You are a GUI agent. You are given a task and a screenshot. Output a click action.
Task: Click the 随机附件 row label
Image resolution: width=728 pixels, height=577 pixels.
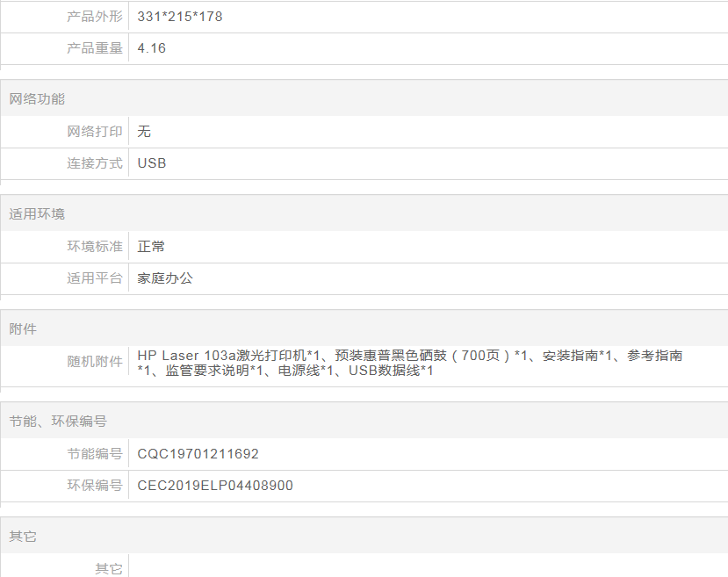pyautogui.click(x=95, y=362)
